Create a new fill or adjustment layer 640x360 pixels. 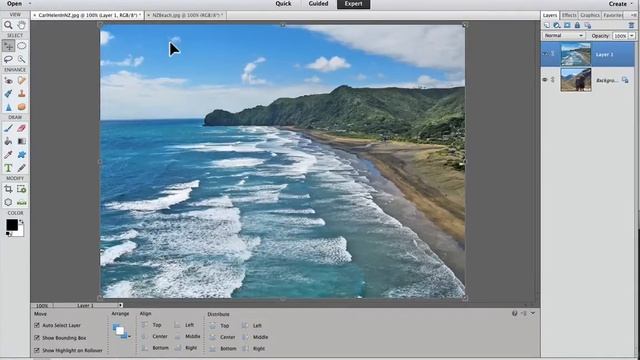[557, 25]
